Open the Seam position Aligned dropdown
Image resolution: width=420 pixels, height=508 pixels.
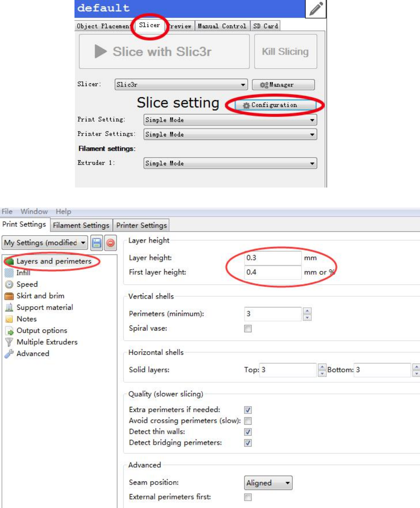[268, 483]
